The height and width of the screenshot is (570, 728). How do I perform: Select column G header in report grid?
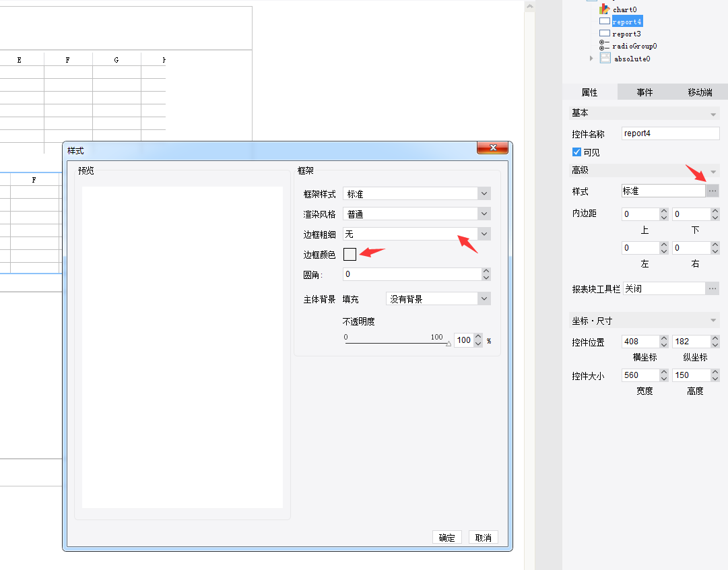pos(116,59)
